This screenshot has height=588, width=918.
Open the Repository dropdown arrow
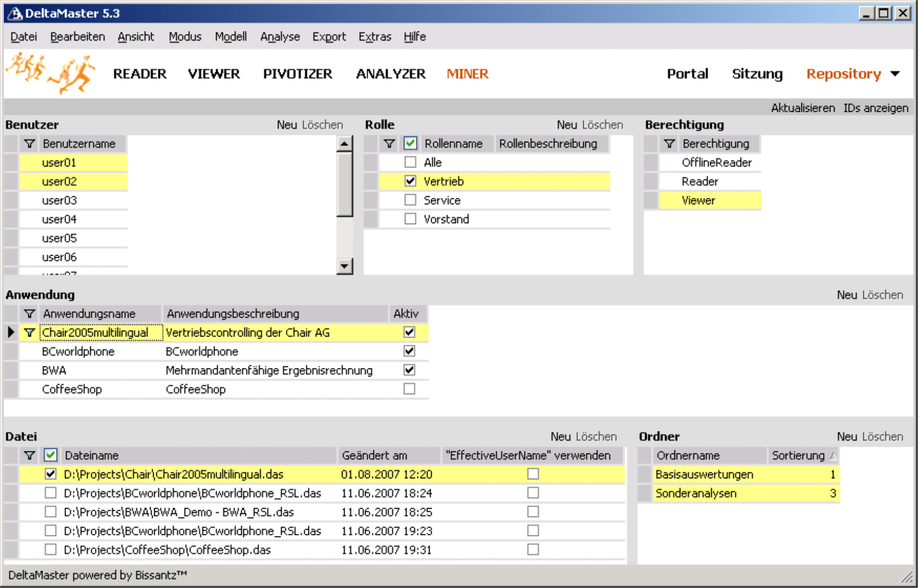[x=895, y=74]
